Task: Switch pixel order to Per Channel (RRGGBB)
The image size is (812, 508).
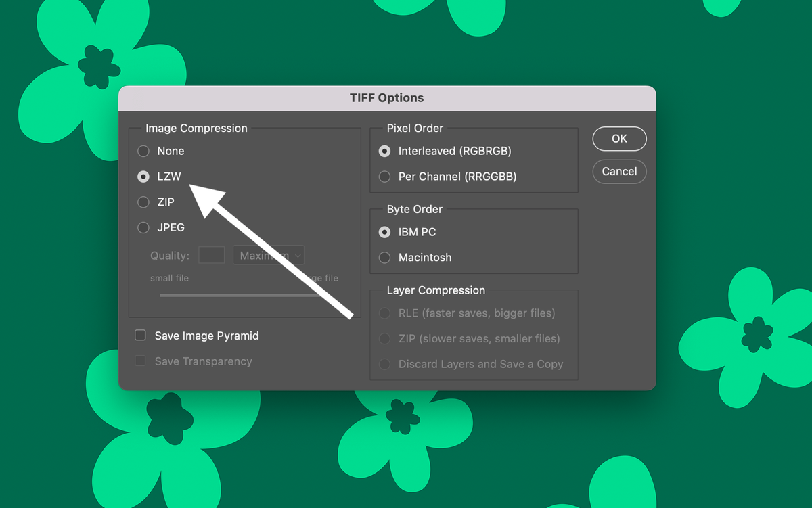Action: pos(385,177)
